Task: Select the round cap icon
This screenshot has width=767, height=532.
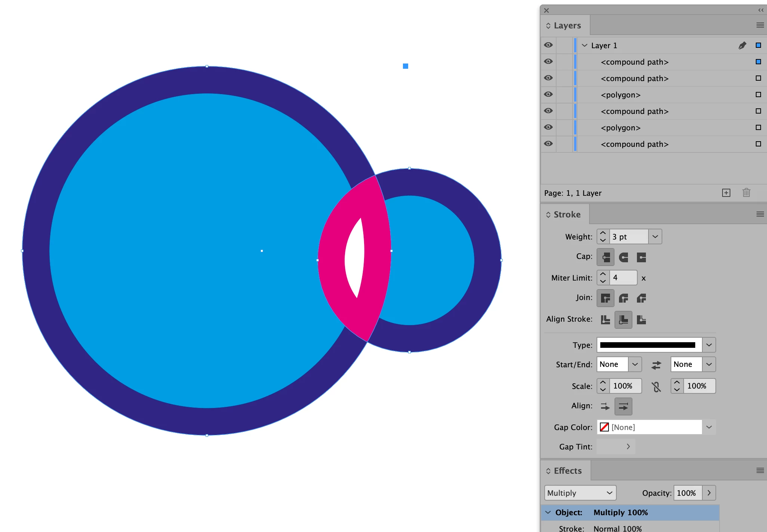Action: coord(623,257)
